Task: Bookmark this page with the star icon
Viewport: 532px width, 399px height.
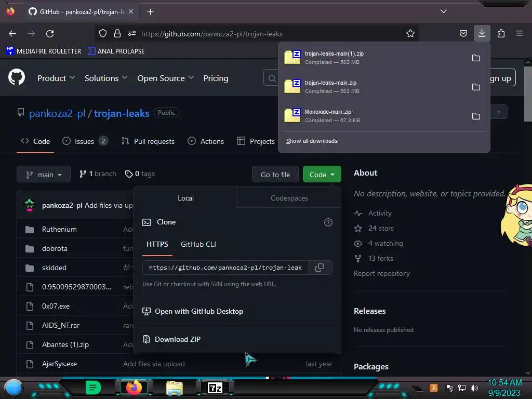Action: (410, 33)
